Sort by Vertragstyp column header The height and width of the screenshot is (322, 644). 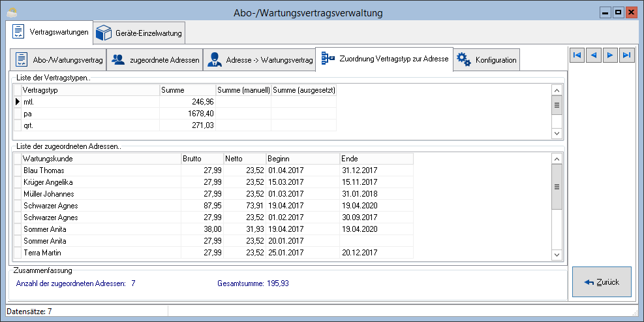[90, 90]
